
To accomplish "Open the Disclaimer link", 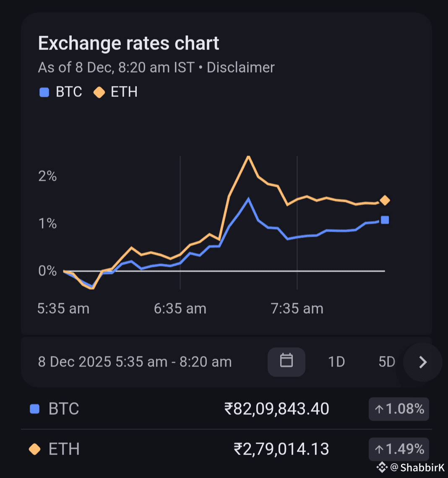I will (241, 68).
